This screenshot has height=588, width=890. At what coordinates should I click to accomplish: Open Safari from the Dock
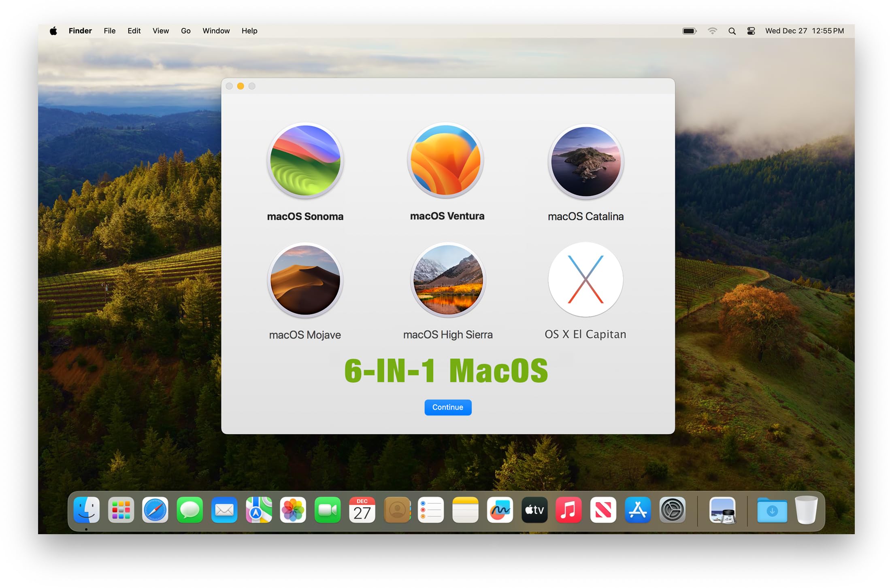tap(155, 510)
